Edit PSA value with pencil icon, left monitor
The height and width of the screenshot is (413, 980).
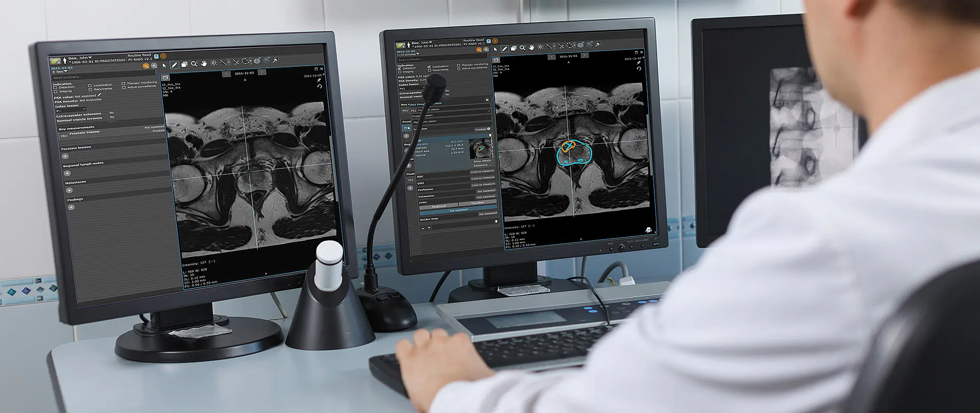point(100,95)
